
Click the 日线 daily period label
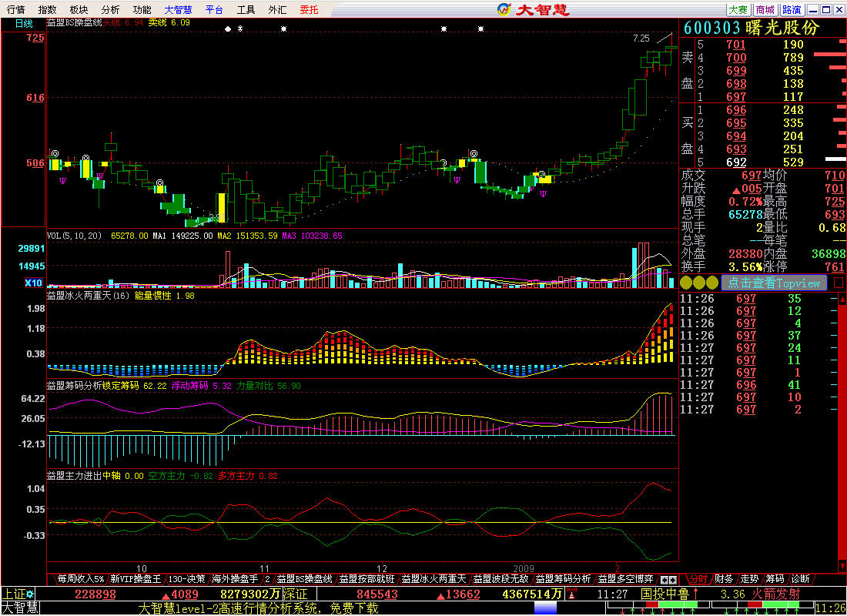click(x=24, y=24)
